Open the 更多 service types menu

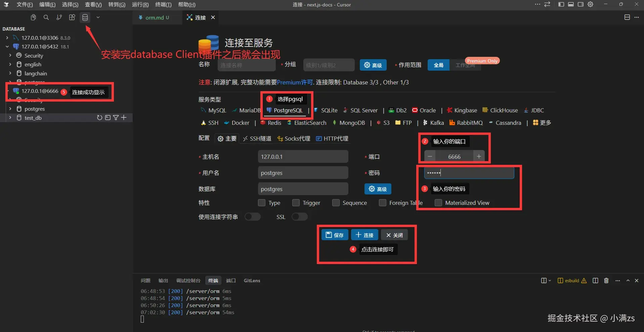[x=542, y=123]
